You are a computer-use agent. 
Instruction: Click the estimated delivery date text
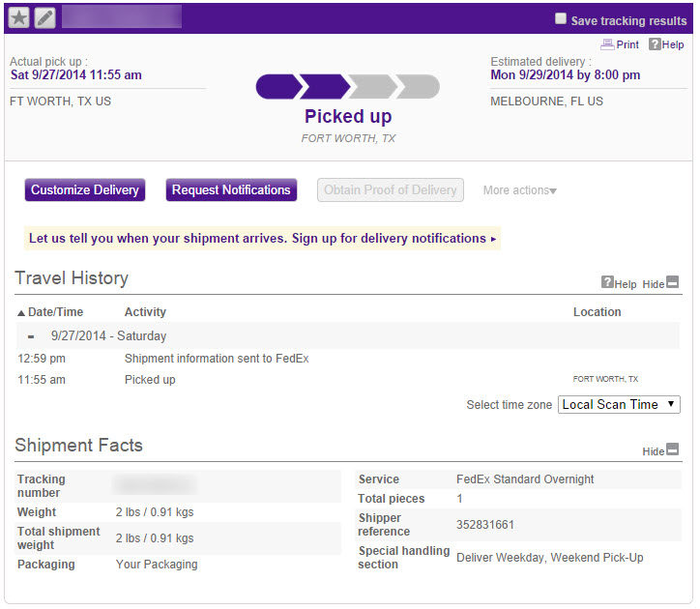(566, 75)
